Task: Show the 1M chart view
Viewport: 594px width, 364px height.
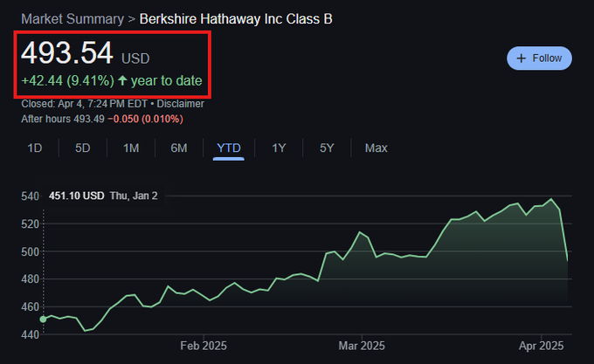Action: pyautogui.click(x=131, y=148)
